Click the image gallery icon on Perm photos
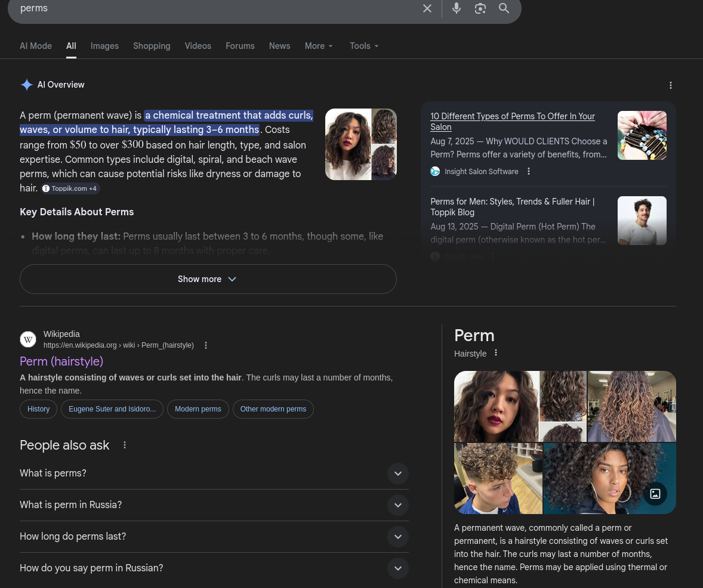 (655, 494)
